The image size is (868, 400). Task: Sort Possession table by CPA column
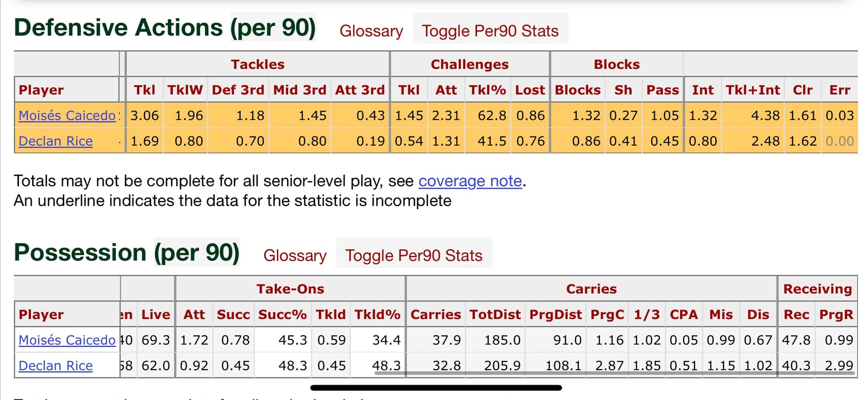pos(684,314)
